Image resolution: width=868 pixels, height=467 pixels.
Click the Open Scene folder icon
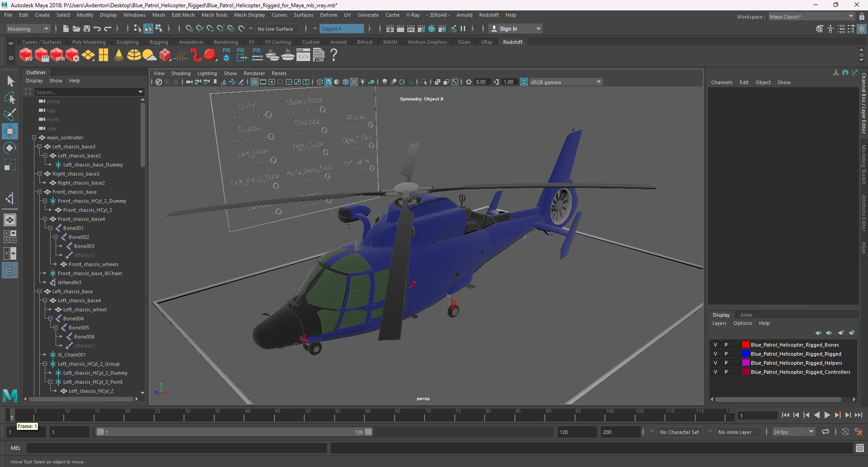click(76, 29)
